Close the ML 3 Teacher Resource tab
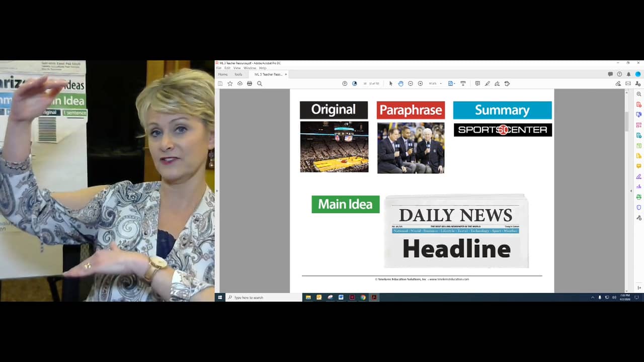The width and height of the screenshot is (644, 362). pos(286,74)
